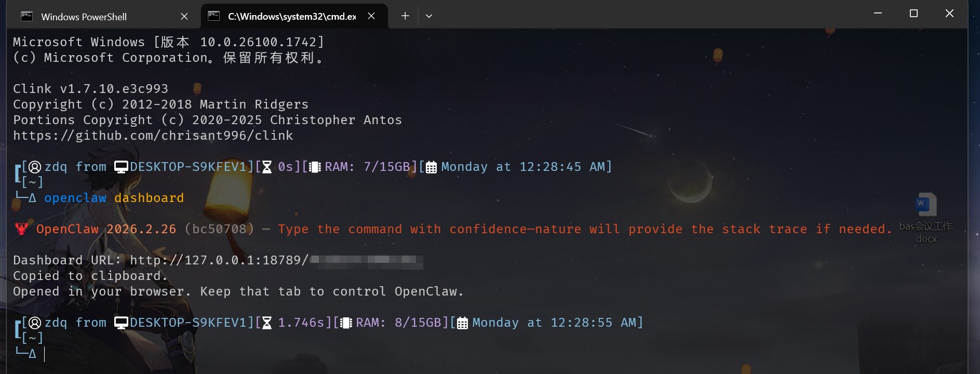Select the C:\Windows\system32\cmd.exe tab

pyautogui.click(x=294, y=16)
